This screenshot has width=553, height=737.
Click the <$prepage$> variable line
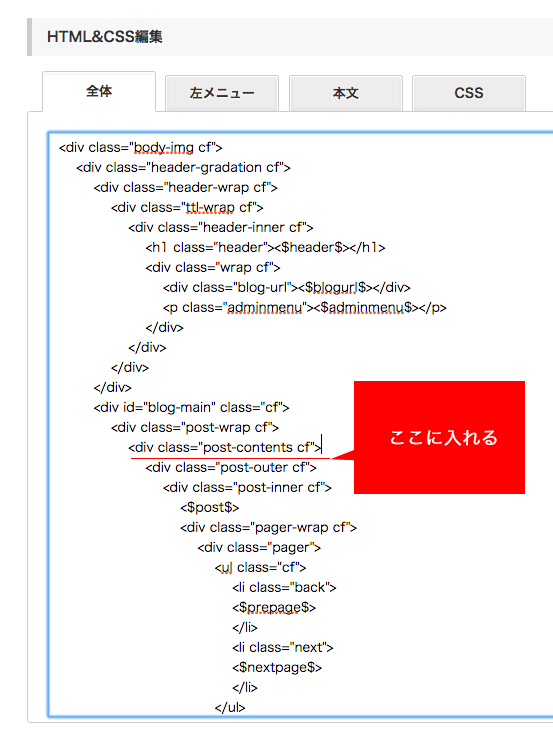click(274, 608)
